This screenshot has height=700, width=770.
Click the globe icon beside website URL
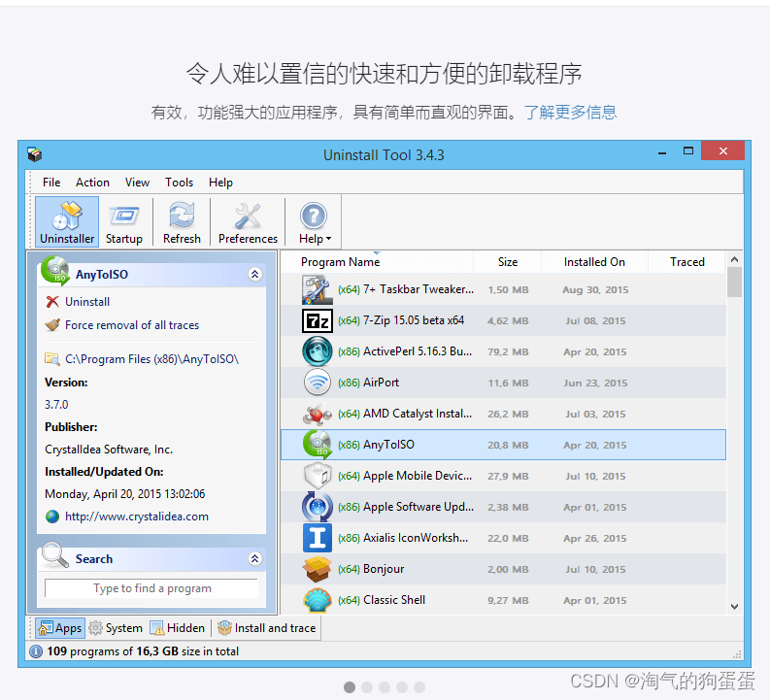click(52, 517)
